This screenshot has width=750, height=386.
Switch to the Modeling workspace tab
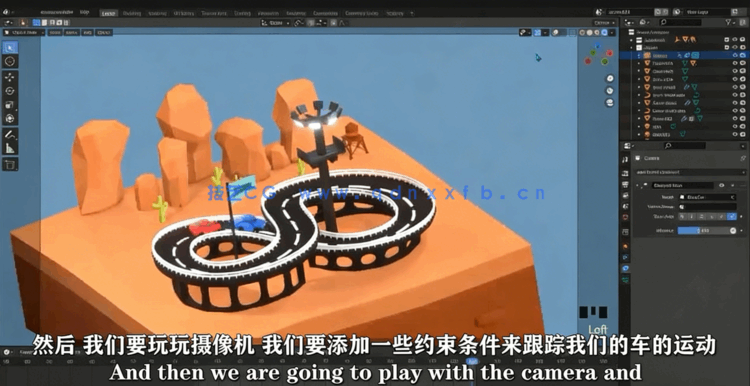pos(132,13)
